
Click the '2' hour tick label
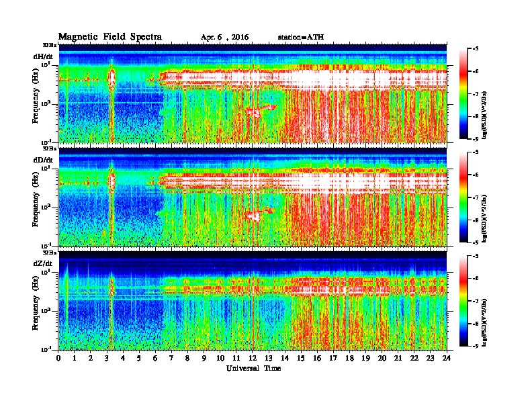tap(91, 359)
